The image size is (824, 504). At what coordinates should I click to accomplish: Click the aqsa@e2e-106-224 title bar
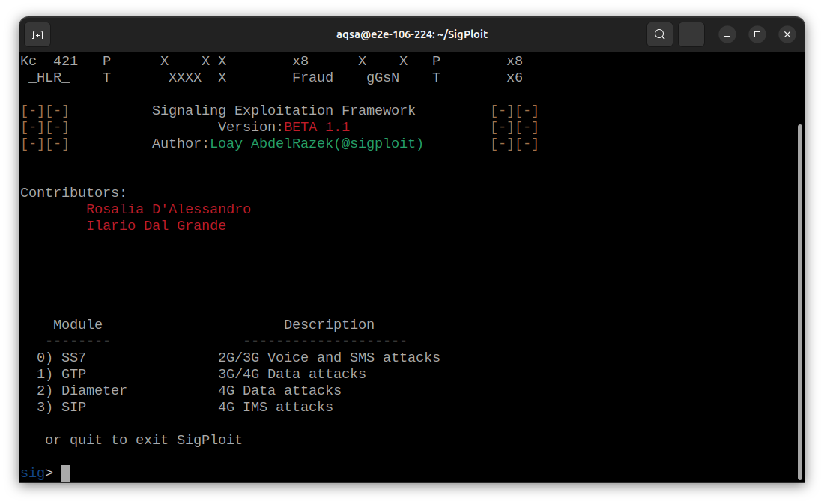[412, 34]
